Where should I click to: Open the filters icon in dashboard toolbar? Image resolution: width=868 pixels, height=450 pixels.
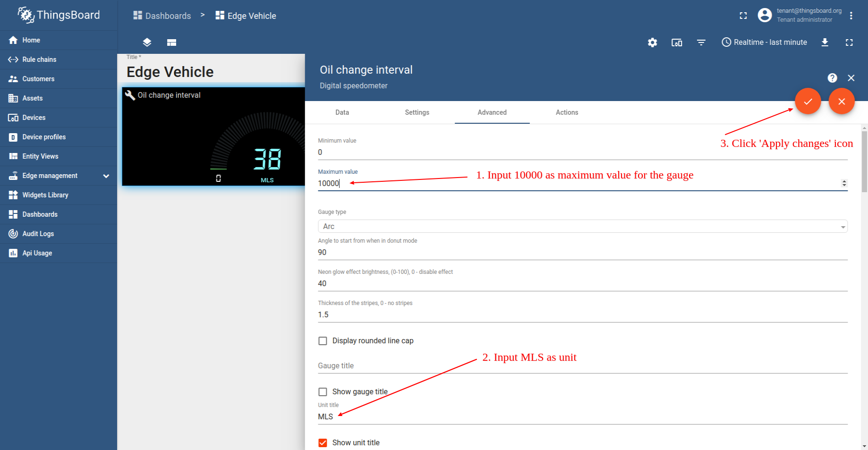click(701, 42)
